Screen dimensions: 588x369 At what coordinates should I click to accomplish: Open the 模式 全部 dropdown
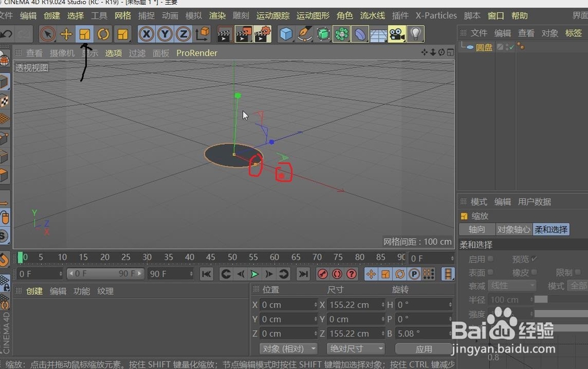(x=578, y=286)
